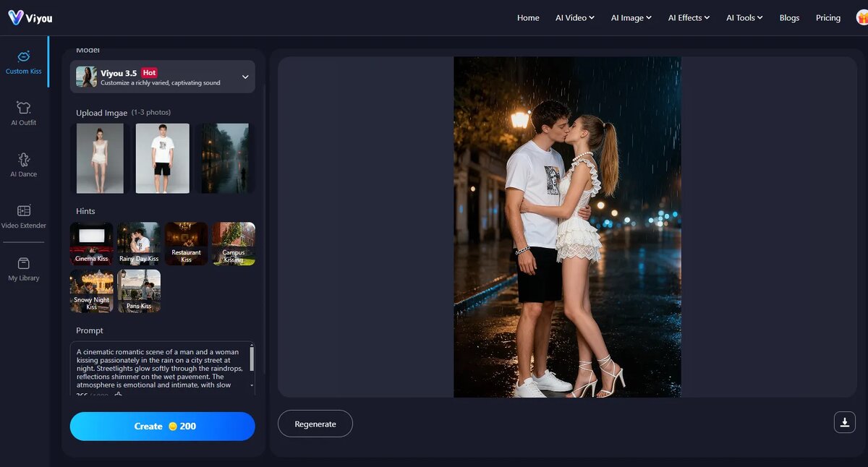Screen dimensions: 868x467
Task: Click inside the Prompt text area
Action: pos(159,369)
